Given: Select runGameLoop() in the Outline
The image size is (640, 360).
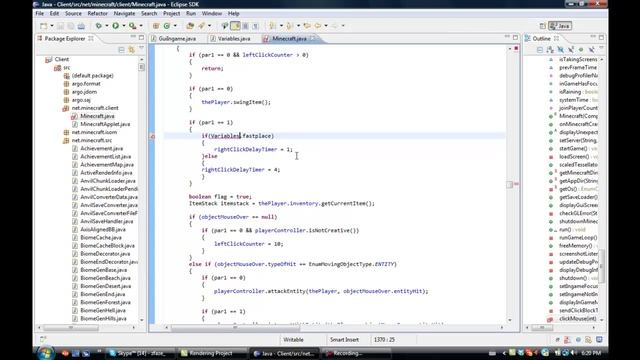Looking at the screenshot, I should 578,238.
